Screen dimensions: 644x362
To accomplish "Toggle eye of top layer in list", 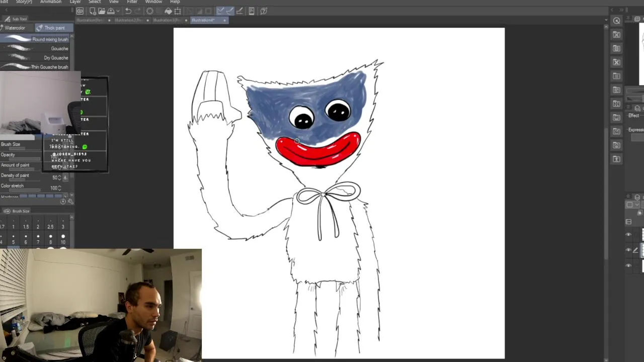I will coord(628,234).
